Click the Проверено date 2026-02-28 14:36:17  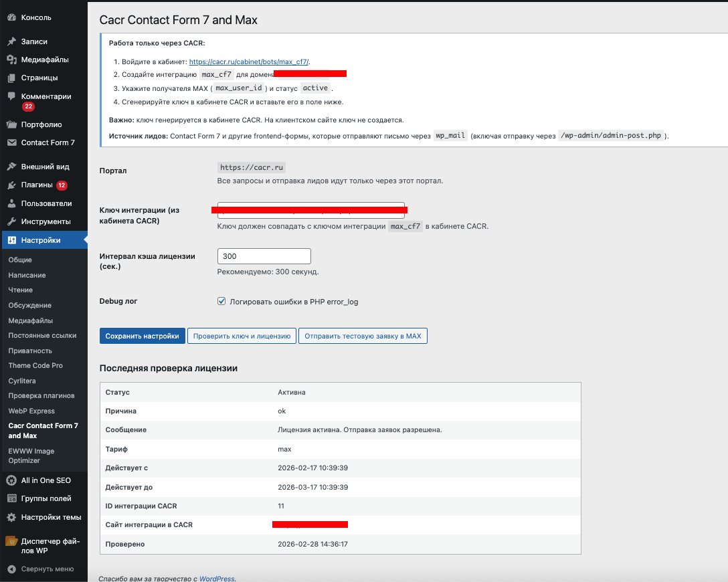[313, 544]
